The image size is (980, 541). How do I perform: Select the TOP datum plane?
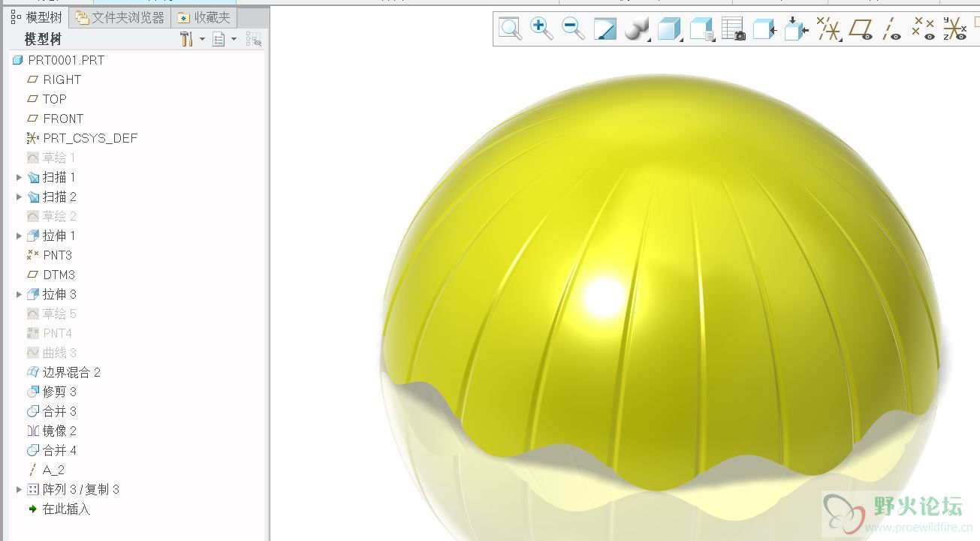47,99
